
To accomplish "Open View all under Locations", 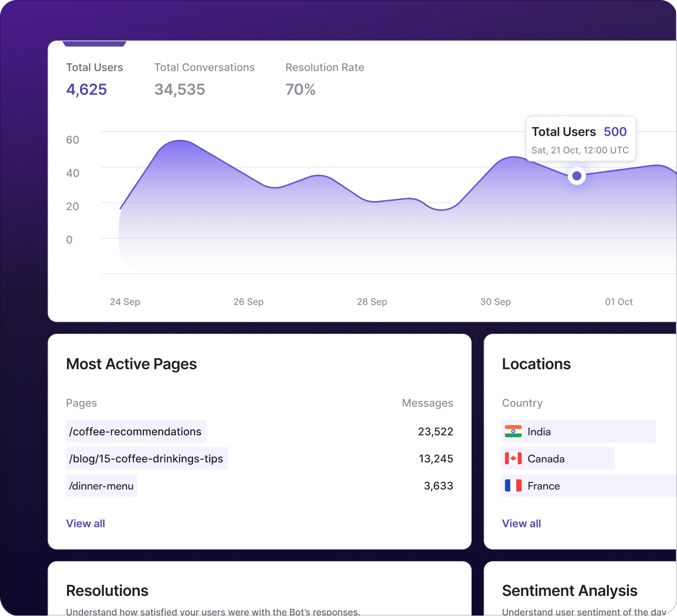I will (521, 523).
